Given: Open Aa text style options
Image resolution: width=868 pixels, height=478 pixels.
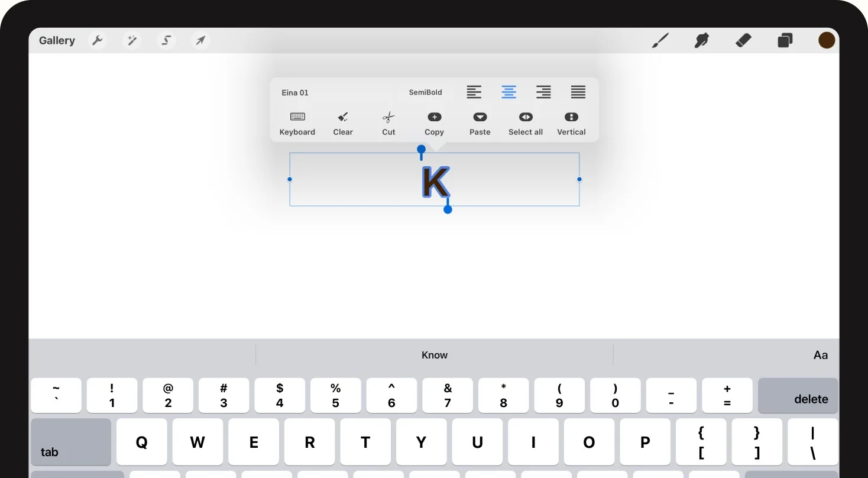Looking at the screenshot, I should [x=820, y=355].
